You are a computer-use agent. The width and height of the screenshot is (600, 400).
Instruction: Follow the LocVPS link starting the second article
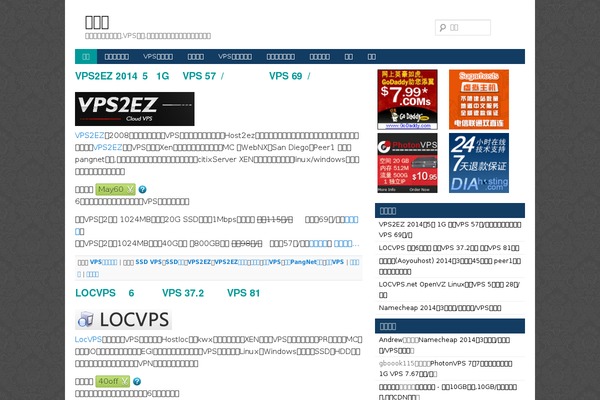coord(88,340)
